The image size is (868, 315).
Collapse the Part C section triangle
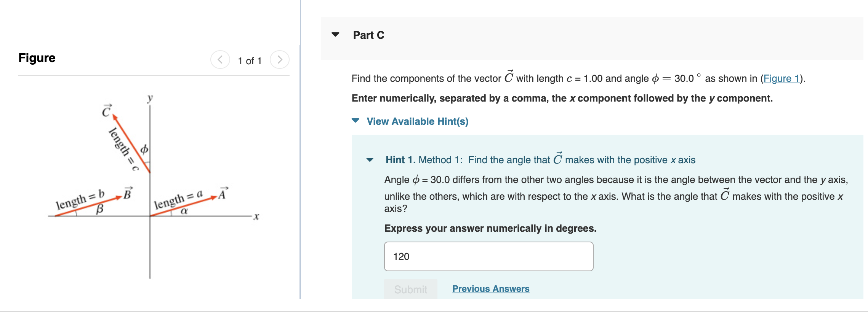[335, 35]
